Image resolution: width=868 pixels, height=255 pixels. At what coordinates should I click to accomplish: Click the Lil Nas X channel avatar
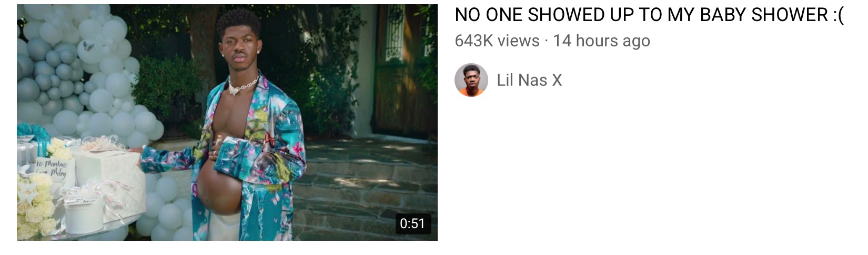471,80
